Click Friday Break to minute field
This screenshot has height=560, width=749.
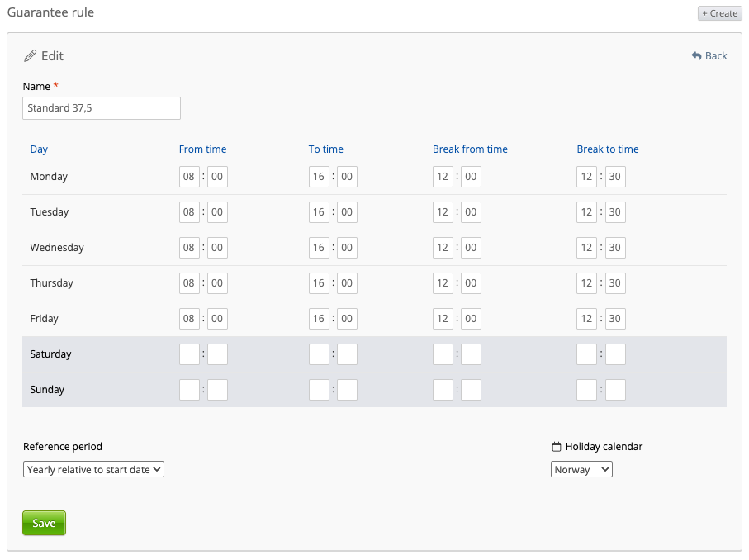coord(615,319)
